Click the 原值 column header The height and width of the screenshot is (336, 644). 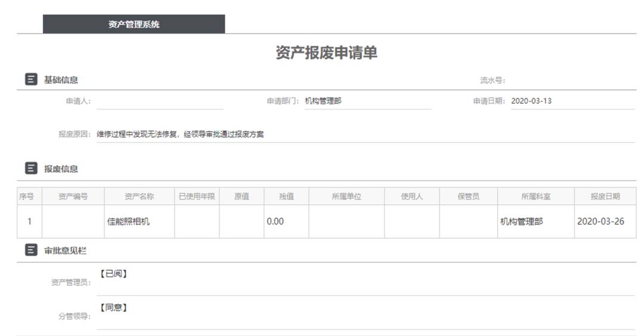coord(241,197)
